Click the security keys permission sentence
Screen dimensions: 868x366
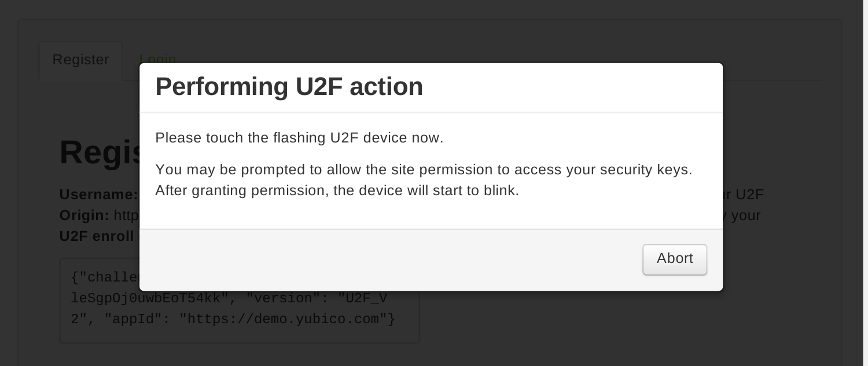(424, 170)
